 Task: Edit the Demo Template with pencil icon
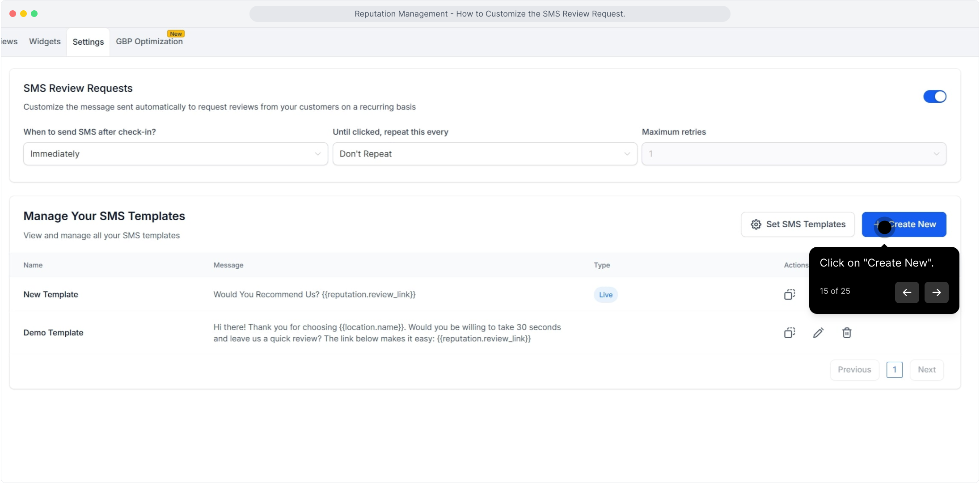coord(818,333)
